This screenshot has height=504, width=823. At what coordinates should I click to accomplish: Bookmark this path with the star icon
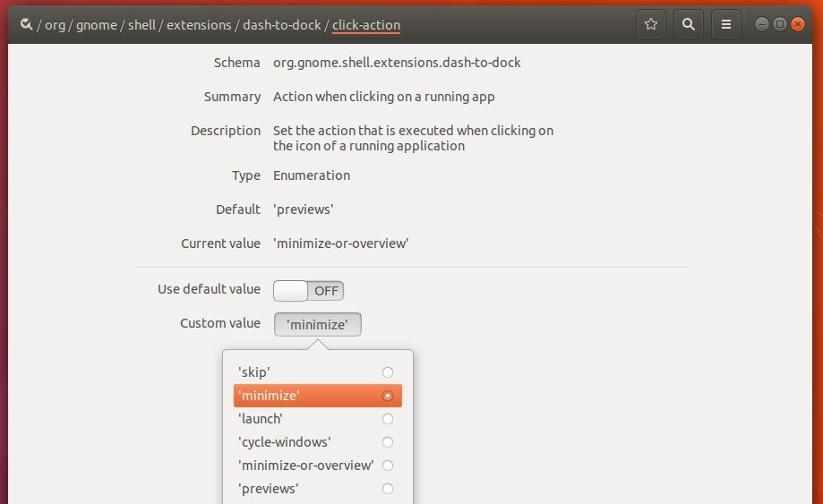pos(651,25)
